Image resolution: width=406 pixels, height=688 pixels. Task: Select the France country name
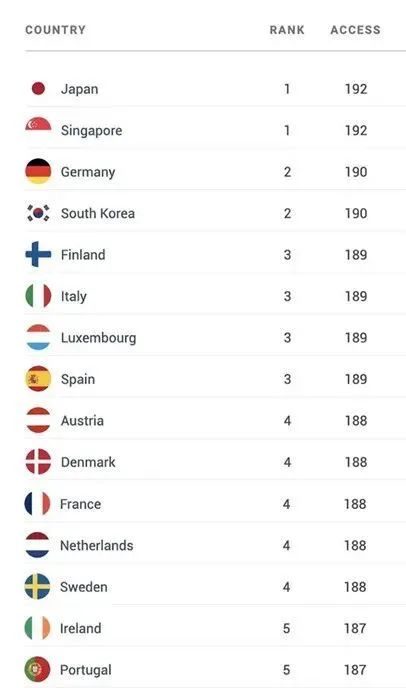pyautogui.click(x=80, y=504)
